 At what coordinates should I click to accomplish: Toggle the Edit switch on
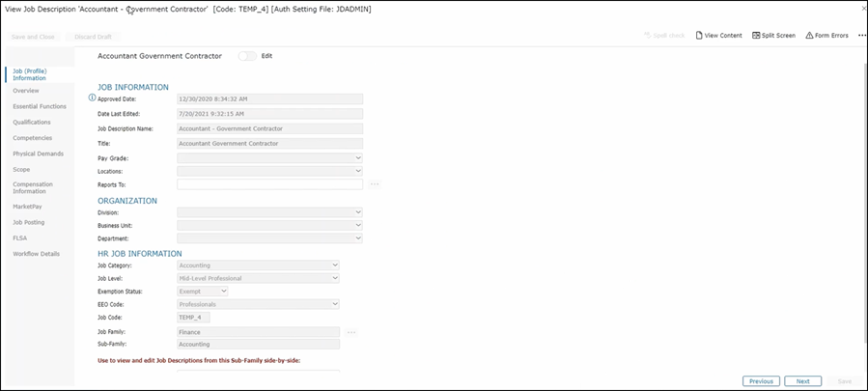(x=247, y=56)
